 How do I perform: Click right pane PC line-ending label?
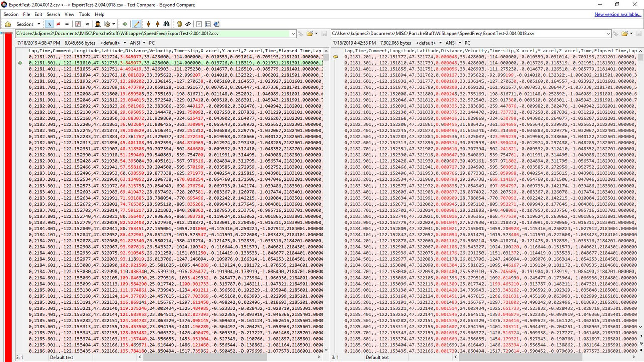467,43
